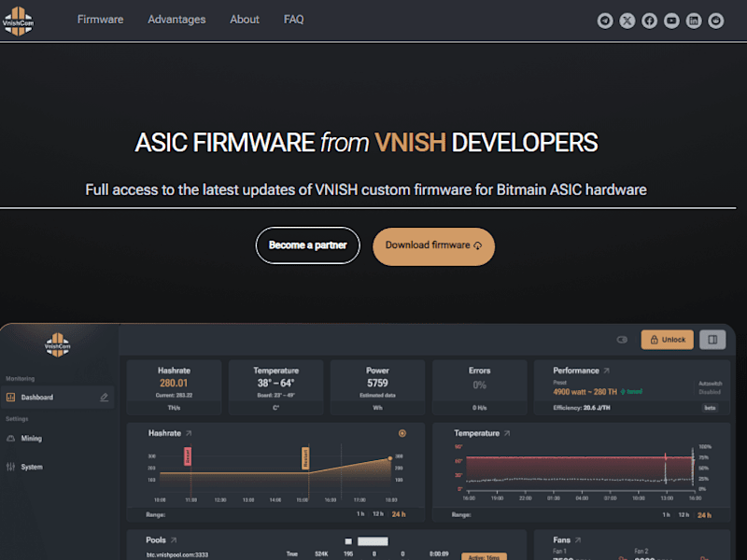Select 12 h range on Temperature chart

point(684,515)
